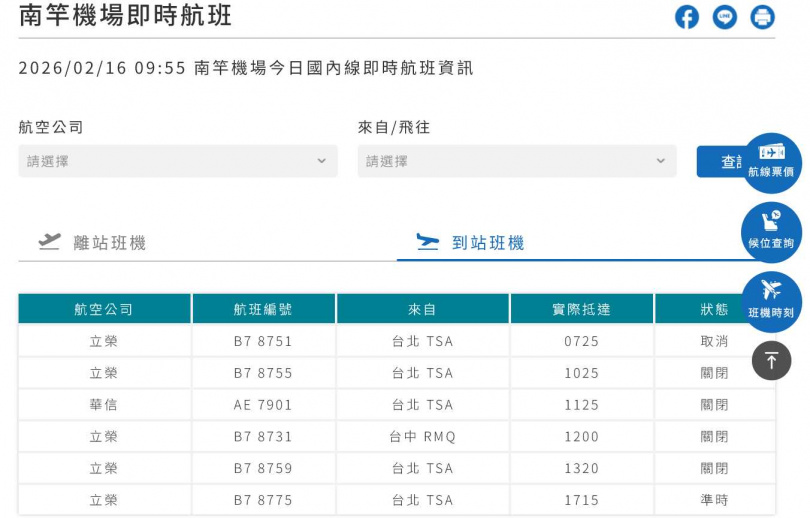Select flight number AE 7901
The height and width of the screenshot is (518, 810).
(x=263, y=405)
